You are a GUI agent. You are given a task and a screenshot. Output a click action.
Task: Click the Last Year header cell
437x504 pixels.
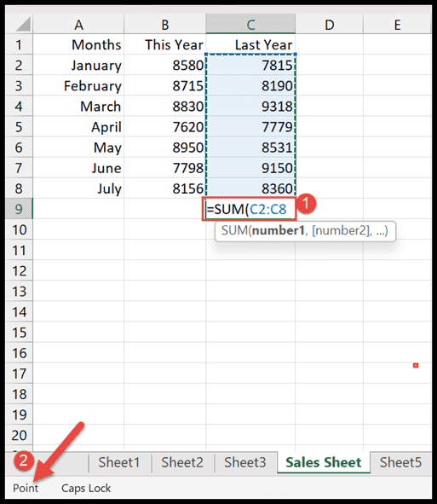click(x=250, y=44)
